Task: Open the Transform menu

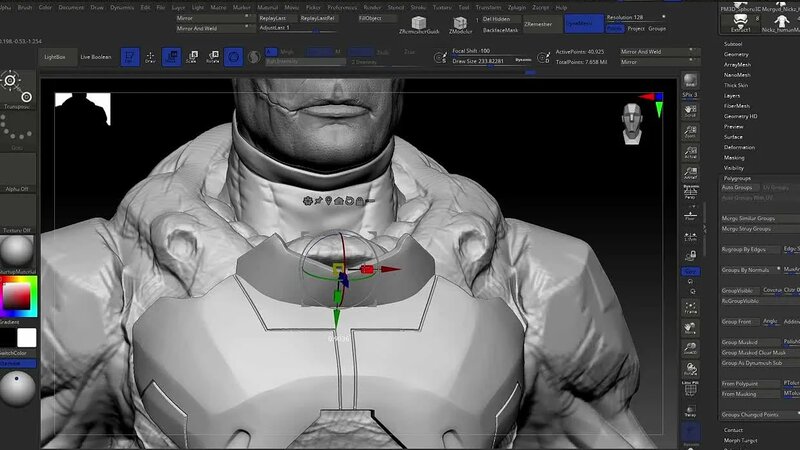Action: pos(488,7)
